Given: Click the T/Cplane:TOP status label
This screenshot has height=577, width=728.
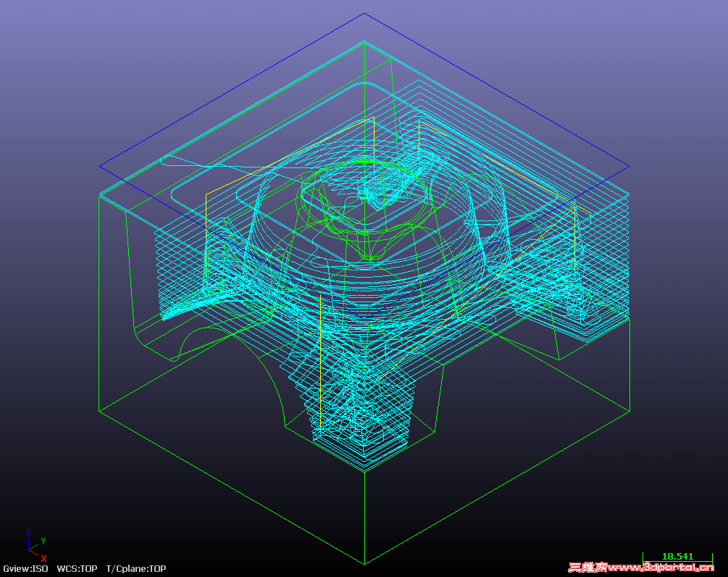Looking at the screenshot, I should (x=136, y=569).
